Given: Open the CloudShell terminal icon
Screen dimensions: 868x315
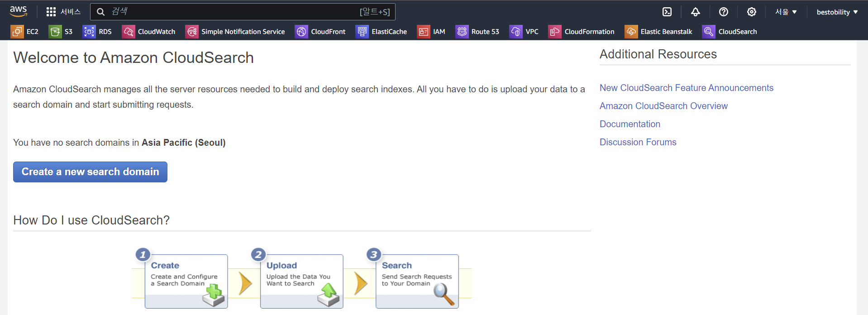Looking at the screenshot, I should tap(667, 12).
